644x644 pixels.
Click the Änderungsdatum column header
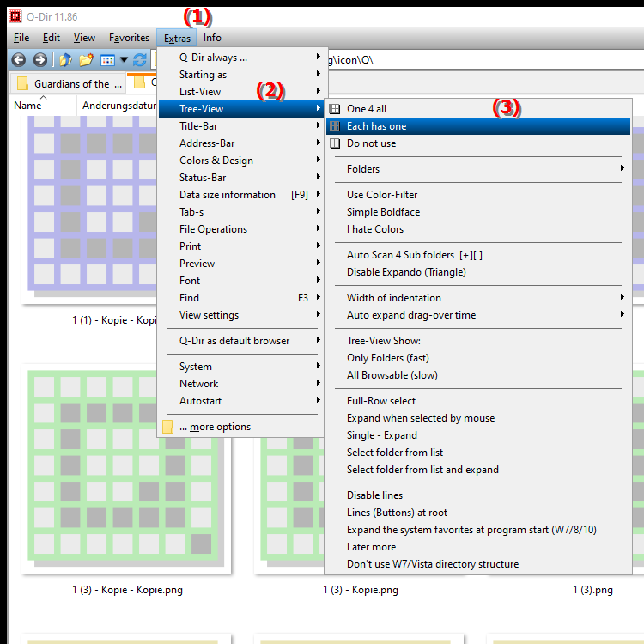(117, 106)
